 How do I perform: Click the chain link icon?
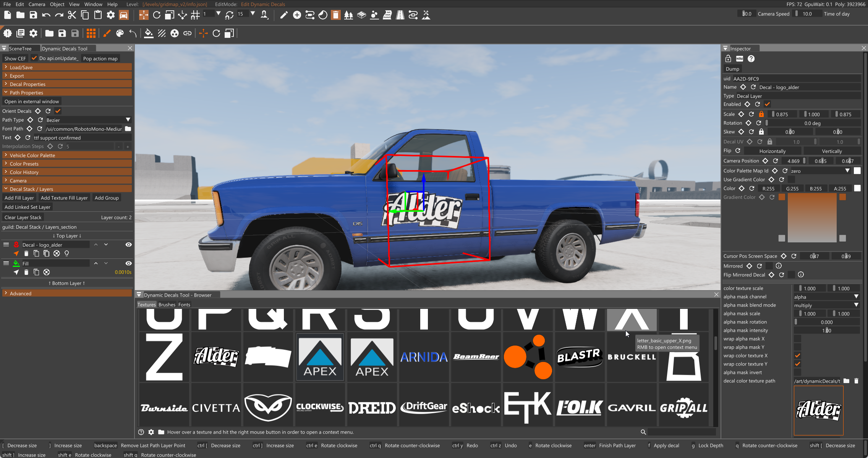187,34
